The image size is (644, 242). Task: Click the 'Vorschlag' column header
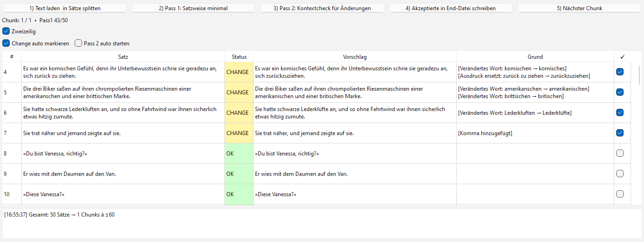[355, 57]
